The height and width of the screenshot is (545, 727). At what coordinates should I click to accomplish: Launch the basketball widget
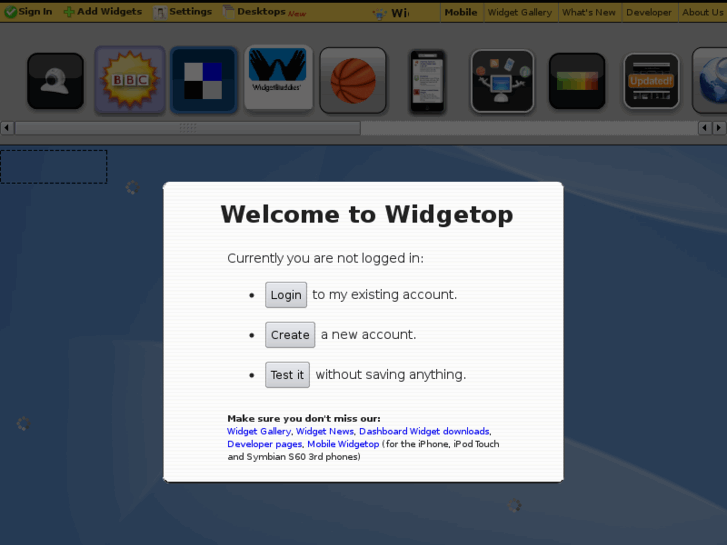point(353,80)
